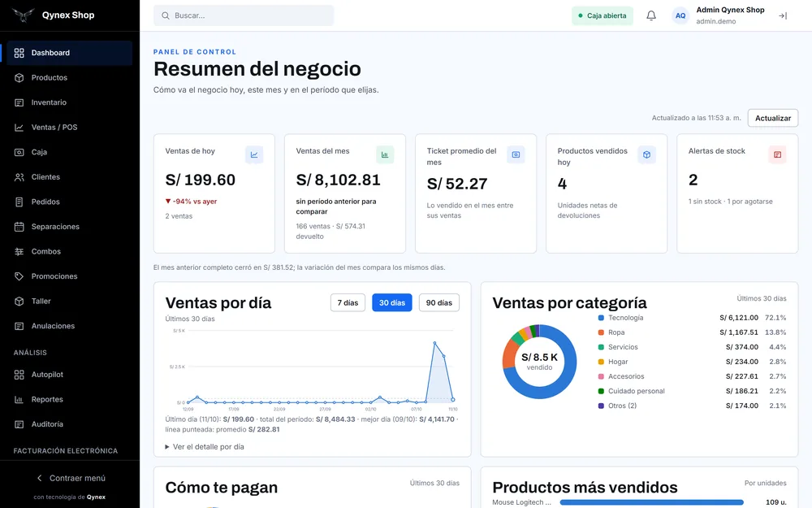The height and width of the screenshot is (508, 812).
Task: Click the Tecnología blue color swatch
Action: tap(601, 318)
